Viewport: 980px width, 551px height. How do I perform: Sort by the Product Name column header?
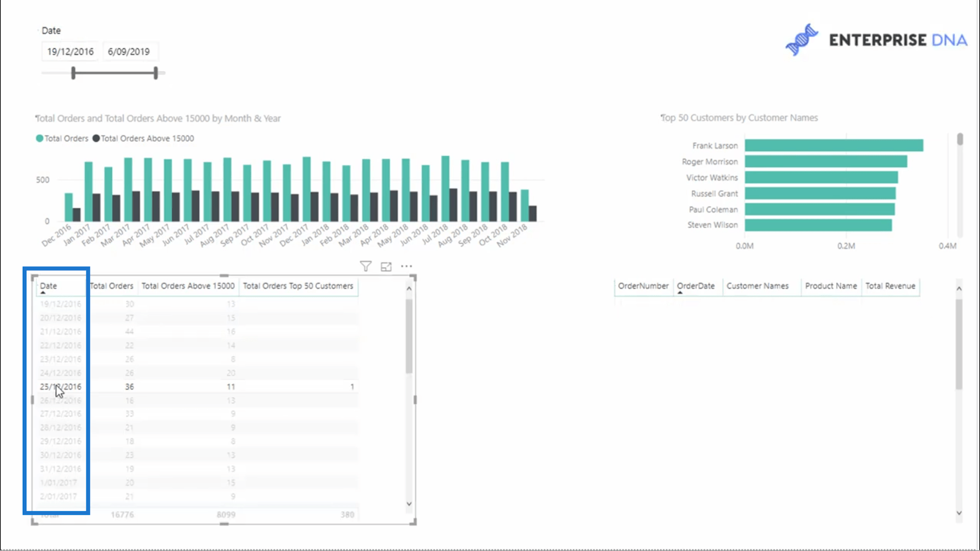[x=831, y=286]
